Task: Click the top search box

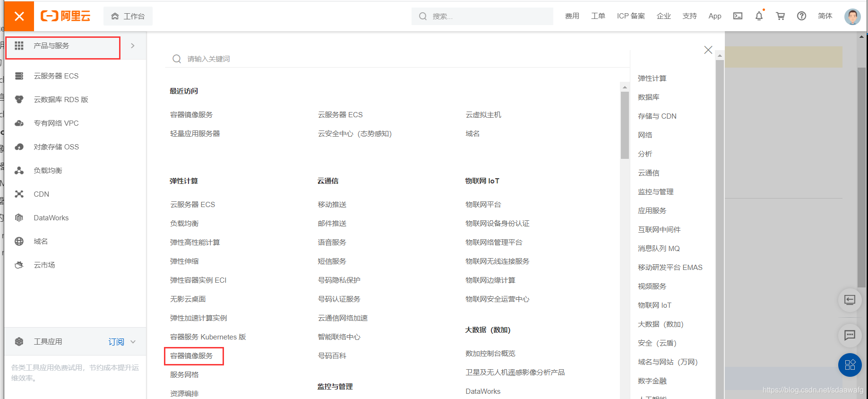Action: [482, 16]
